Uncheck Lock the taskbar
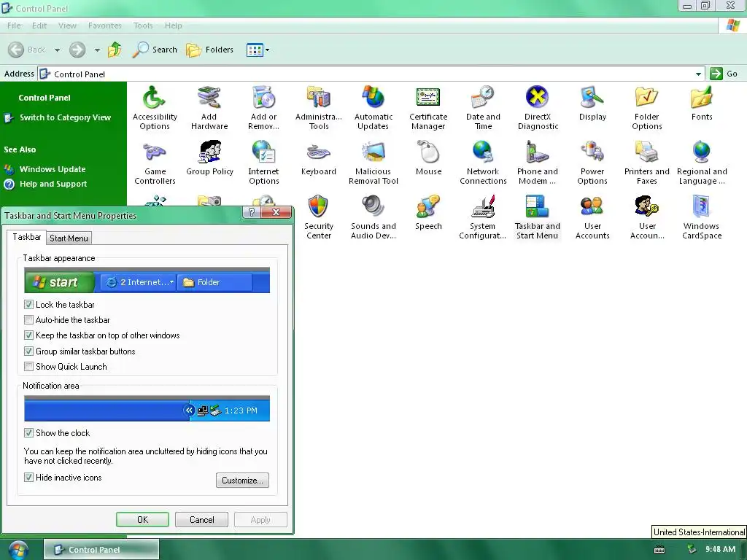Viewport: 747px width, 560px height. (x=28, y=304)
